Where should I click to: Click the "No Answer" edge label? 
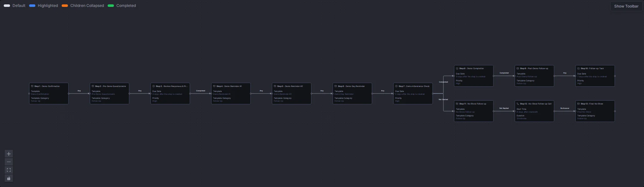pos(565,108)
